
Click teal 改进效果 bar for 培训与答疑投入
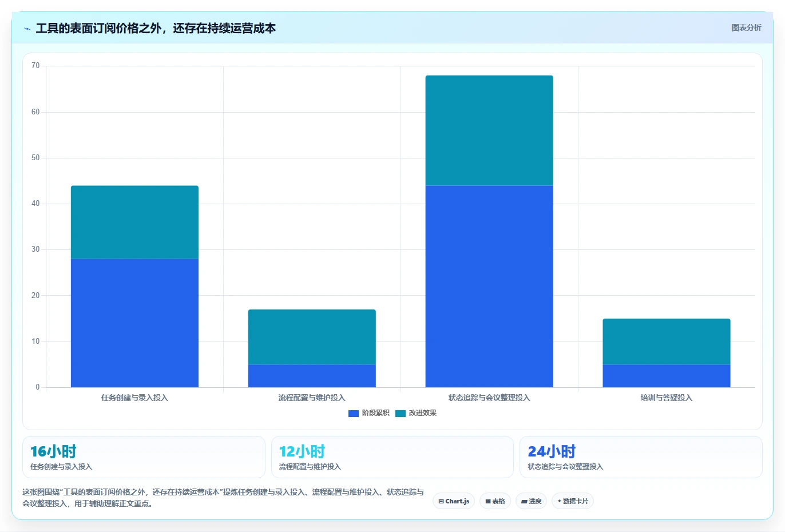[x=667, y=342]
